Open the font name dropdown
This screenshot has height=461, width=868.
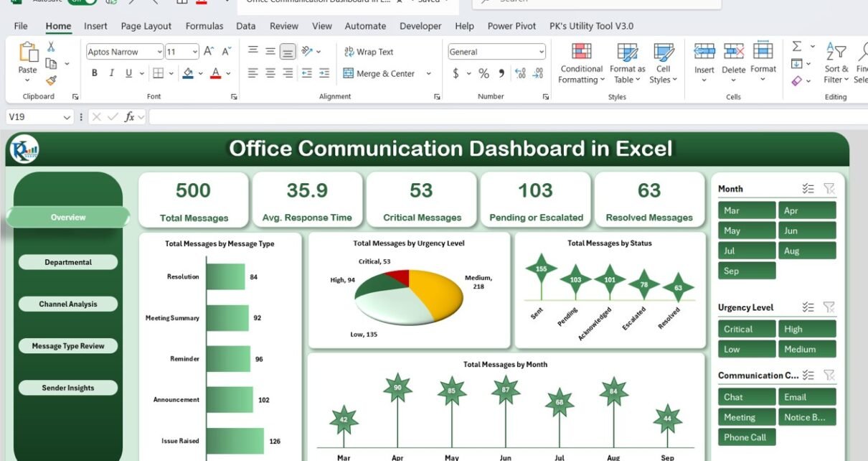pos(159,52)
